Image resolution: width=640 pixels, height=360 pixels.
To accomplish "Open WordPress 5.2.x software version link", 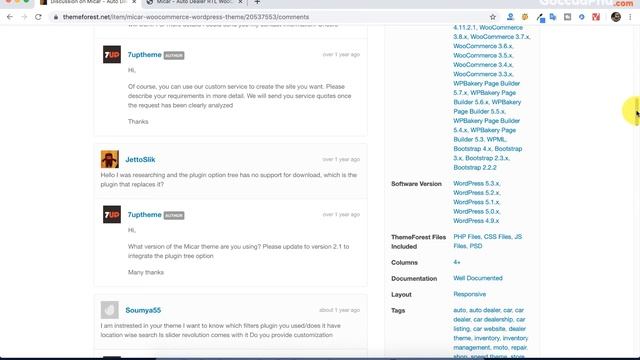I will coord(476,193).
